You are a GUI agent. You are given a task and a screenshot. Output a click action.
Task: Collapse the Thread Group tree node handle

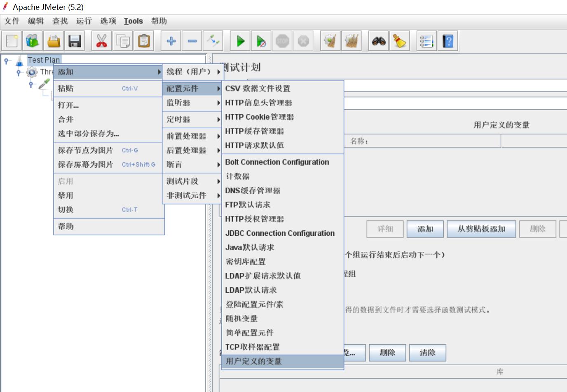(19, 73)
